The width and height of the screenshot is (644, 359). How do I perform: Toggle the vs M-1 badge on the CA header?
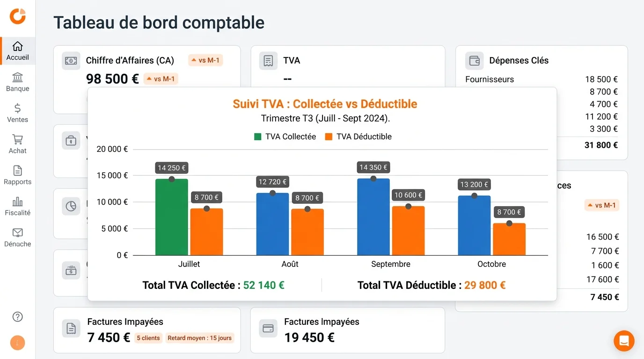click(205, 60)
